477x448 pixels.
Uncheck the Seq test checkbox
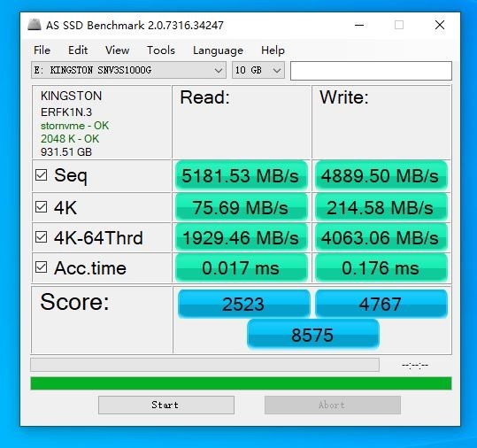[x=41, y=175]
